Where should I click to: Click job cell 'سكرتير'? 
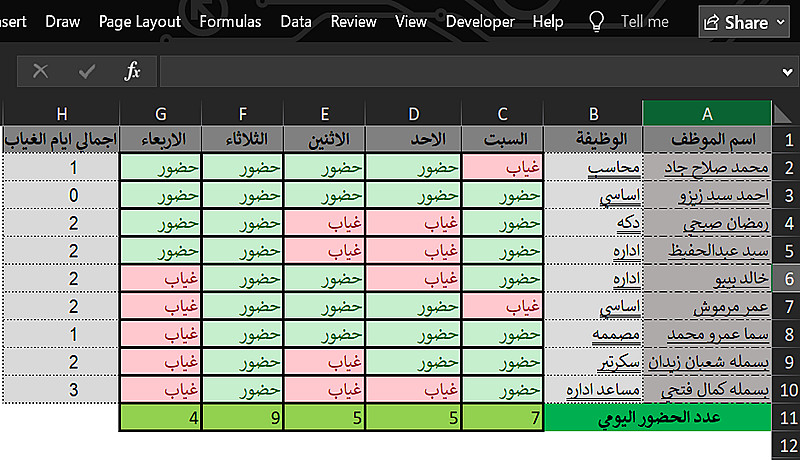(x=593, y=362)
